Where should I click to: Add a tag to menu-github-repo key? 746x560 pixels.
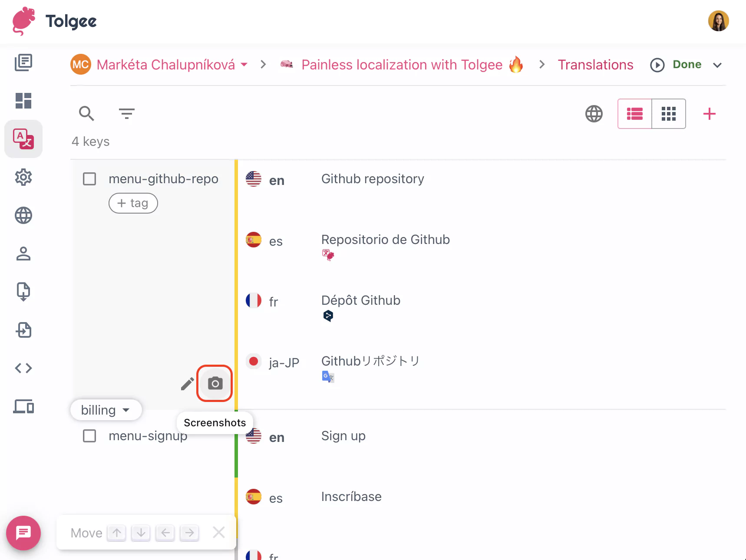[133, 203]
